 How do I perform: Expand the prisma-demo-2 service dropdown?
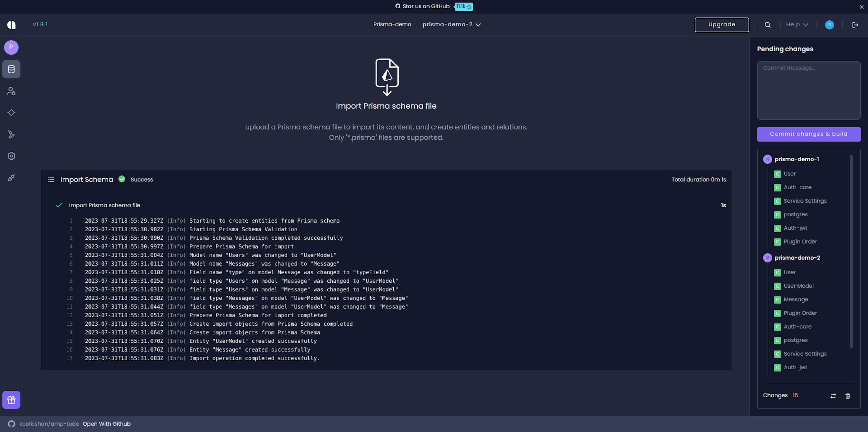tap(452, 25)
